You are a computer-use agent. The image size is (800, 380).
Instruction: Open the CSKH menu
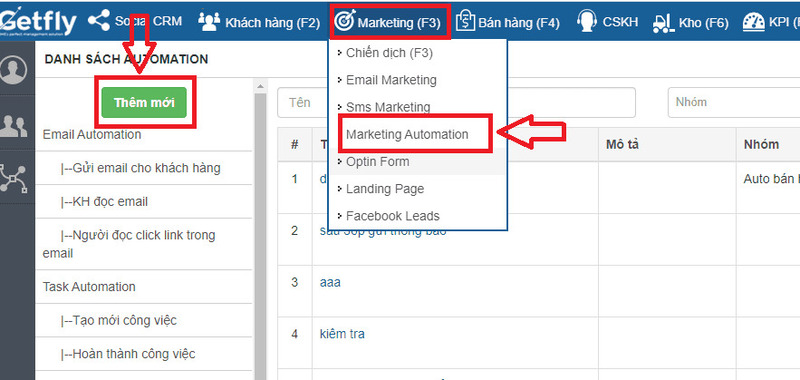621,22
